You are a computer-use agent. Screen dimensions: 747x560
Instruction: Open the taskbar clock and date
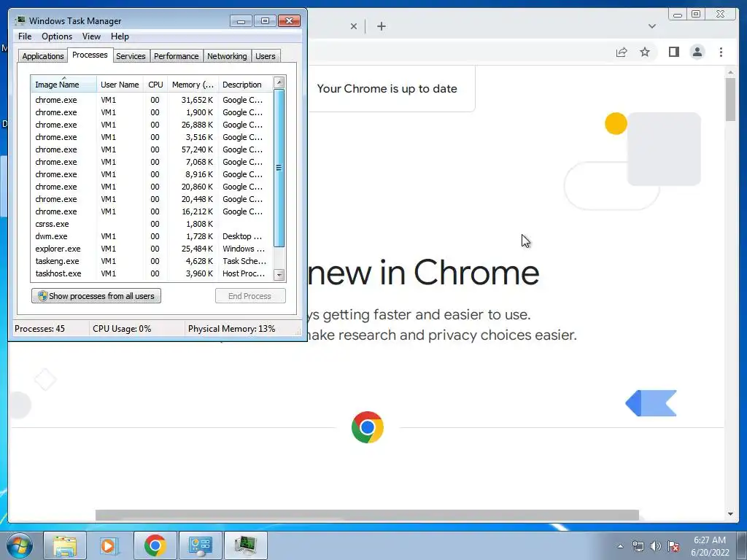coord(710,546)
